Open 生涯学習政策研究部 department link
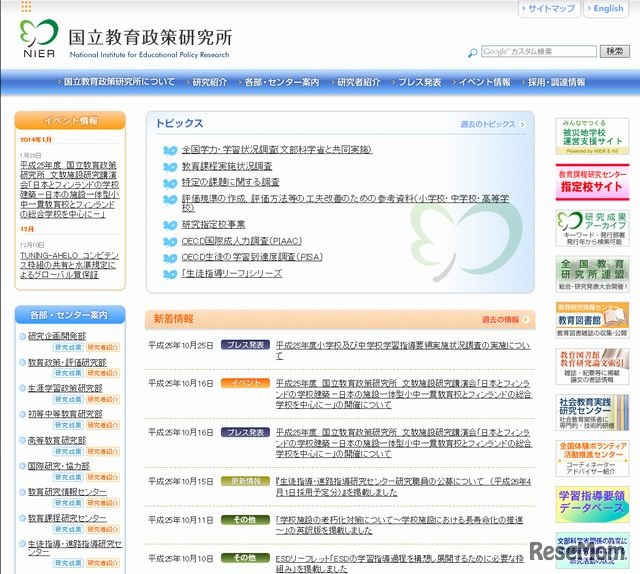 click(x=65, y=388)
